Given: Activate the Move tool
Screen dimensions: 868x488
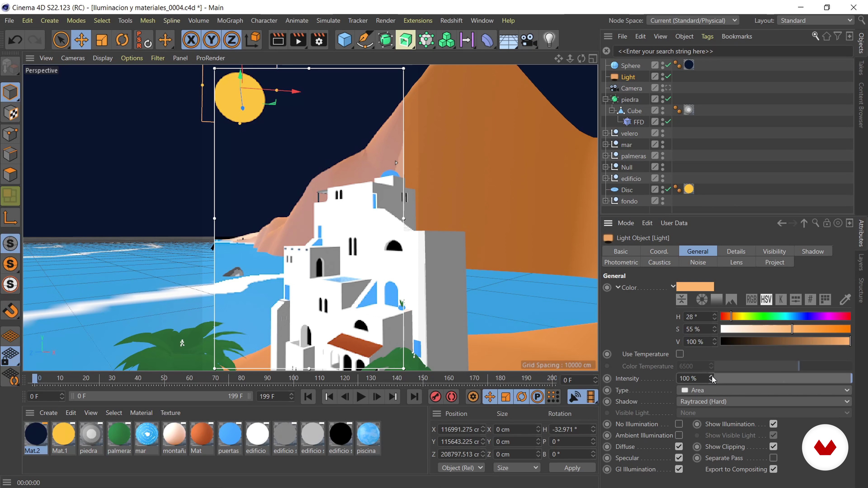Looking at the screenshot, I should point(81,40).
